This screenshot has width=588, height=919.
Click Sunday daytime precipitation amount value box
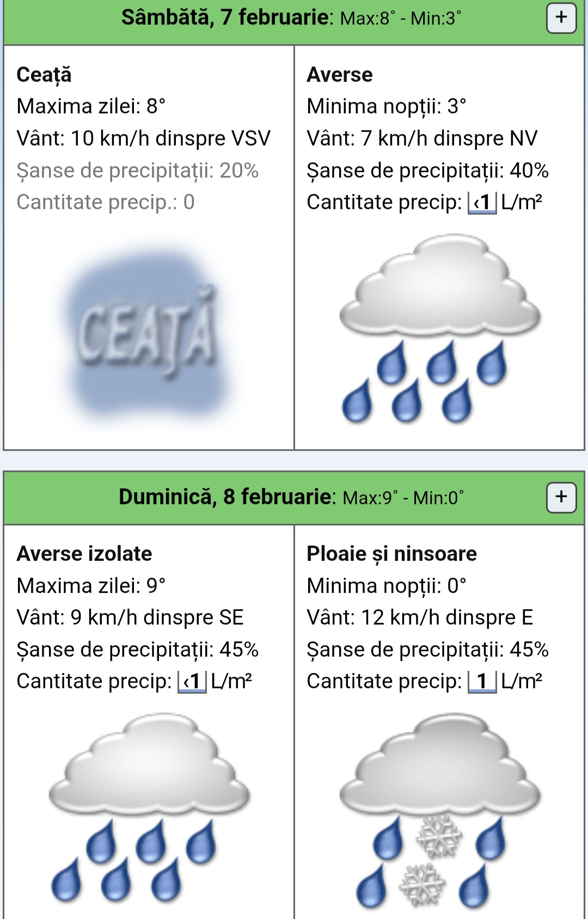[x=192, y=682]
